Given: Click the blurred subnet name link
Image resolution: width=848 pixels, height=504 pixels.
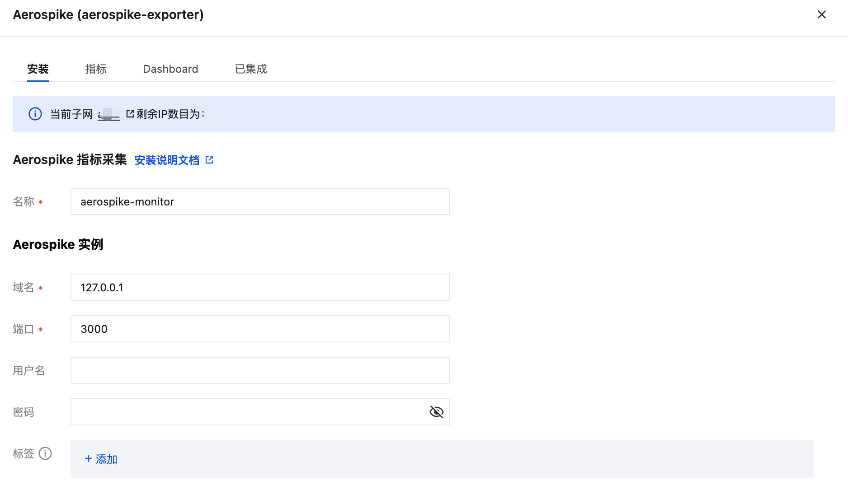Looking at the screenshot, I should (109, 114).
